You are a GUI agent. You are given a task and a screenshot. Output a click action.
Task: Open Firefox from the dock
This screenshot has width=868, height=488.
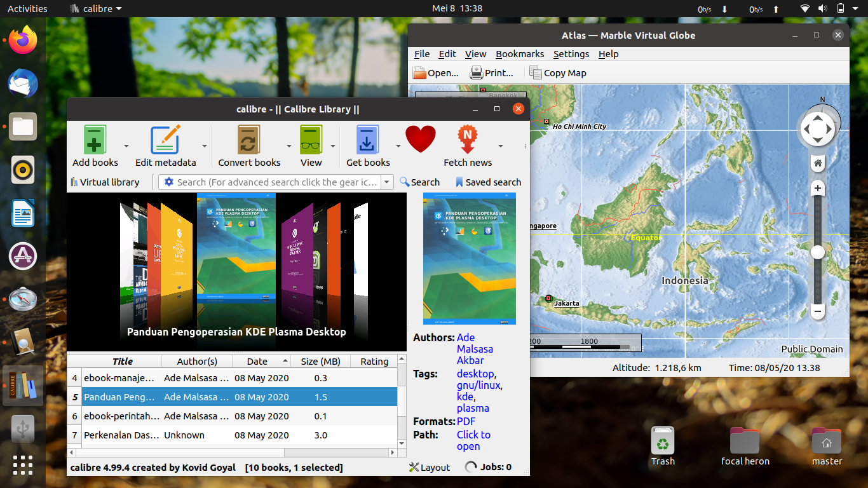click(x=23, y=41)
